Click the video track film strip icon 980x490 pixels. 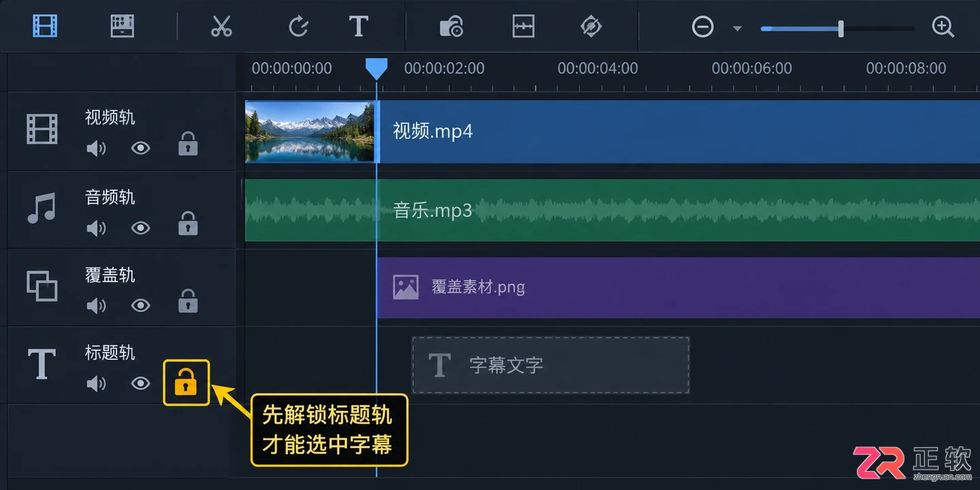(x=42, y=129)
